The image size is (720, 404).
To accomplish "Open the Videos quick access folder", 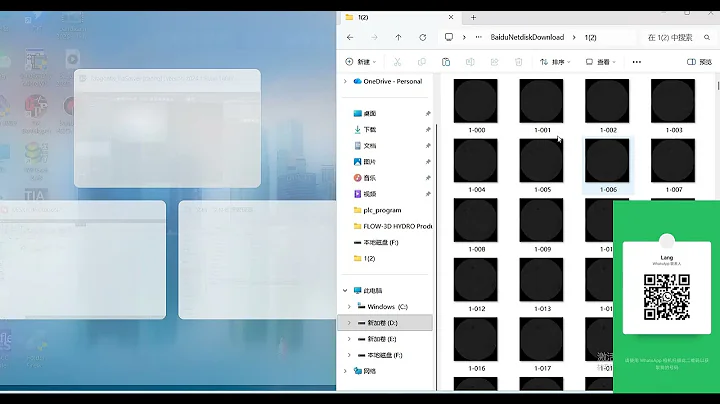I will click(365, 194).
